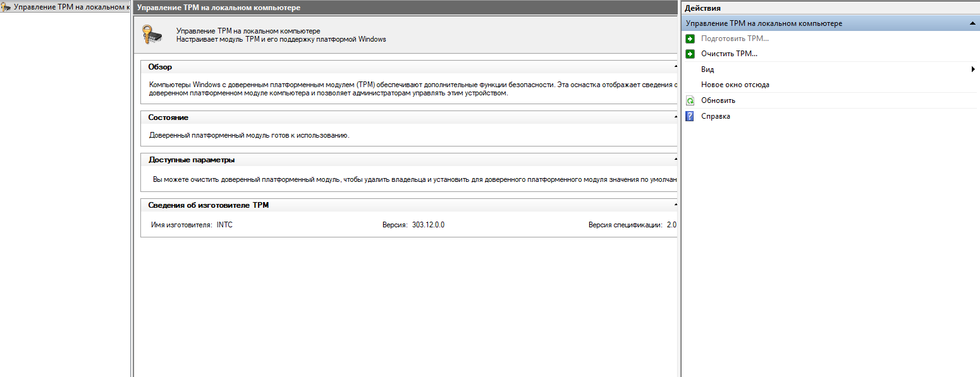The width and height of the screenshot is (980, 377).
Task: Click the center pane title bar Управление TPM
Action: pyautogui.click(x=406, y=8)
